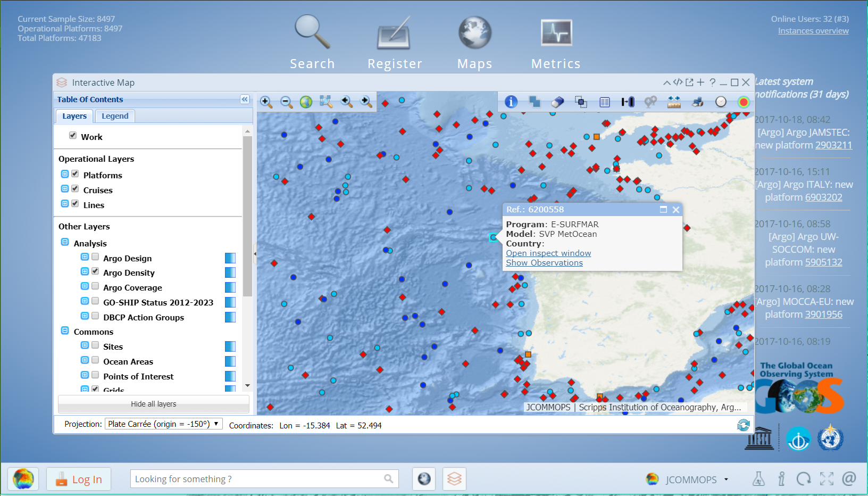Expand the DBCP Action Groups node
This screenshot has height=496, width=868.
click(x=85, y=316)
